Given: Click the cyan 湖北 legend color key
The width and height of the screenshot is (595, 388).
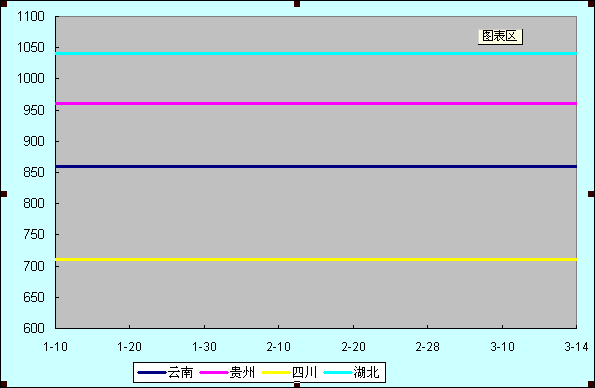Looking at the screenshot, I should tap(337, 372).
